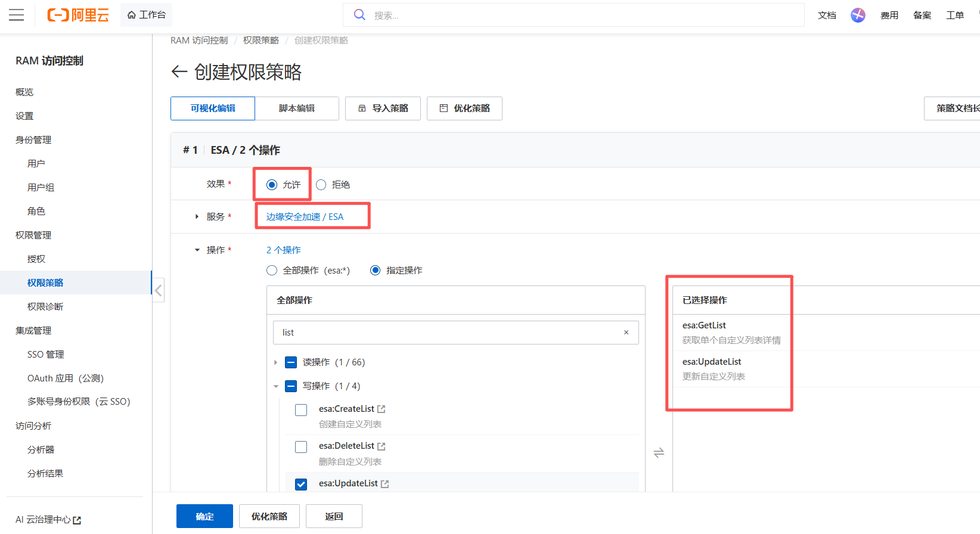Open esa:UpdateList external documentation icon
This screenshot has width=980, height=534.
tap(385, 484)
